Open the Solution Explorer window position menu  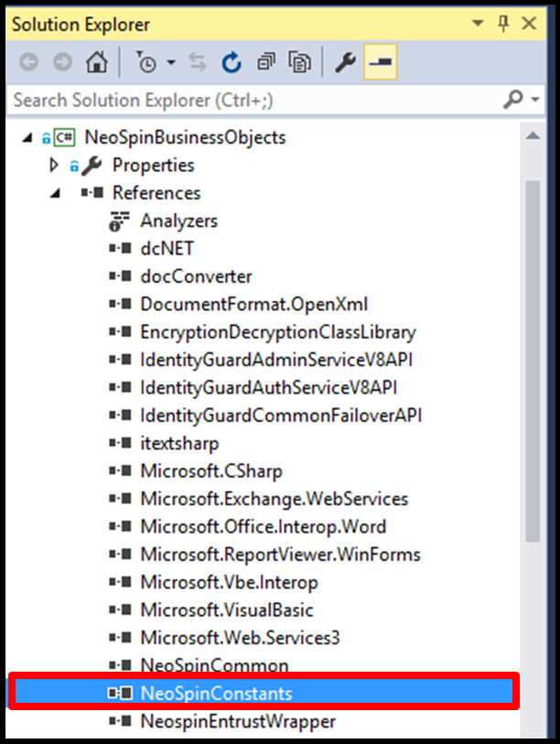coord(478,23)
